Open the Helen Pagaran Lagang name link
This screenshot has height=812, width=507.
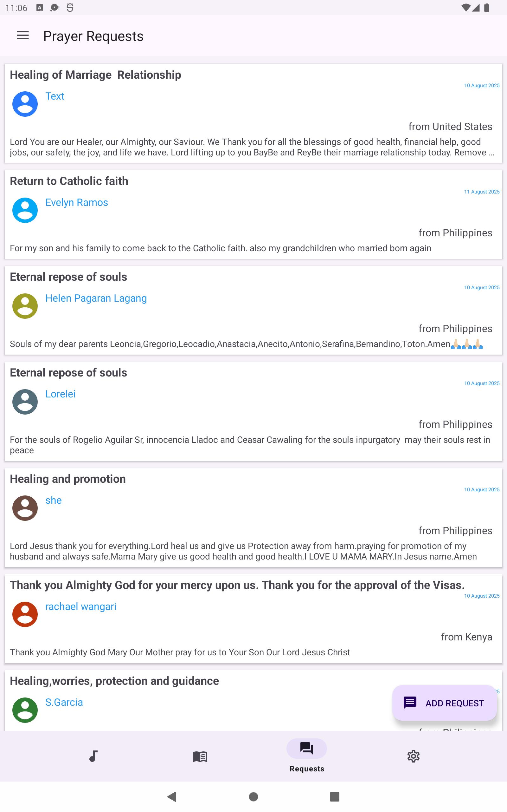(x=96, y=298)
